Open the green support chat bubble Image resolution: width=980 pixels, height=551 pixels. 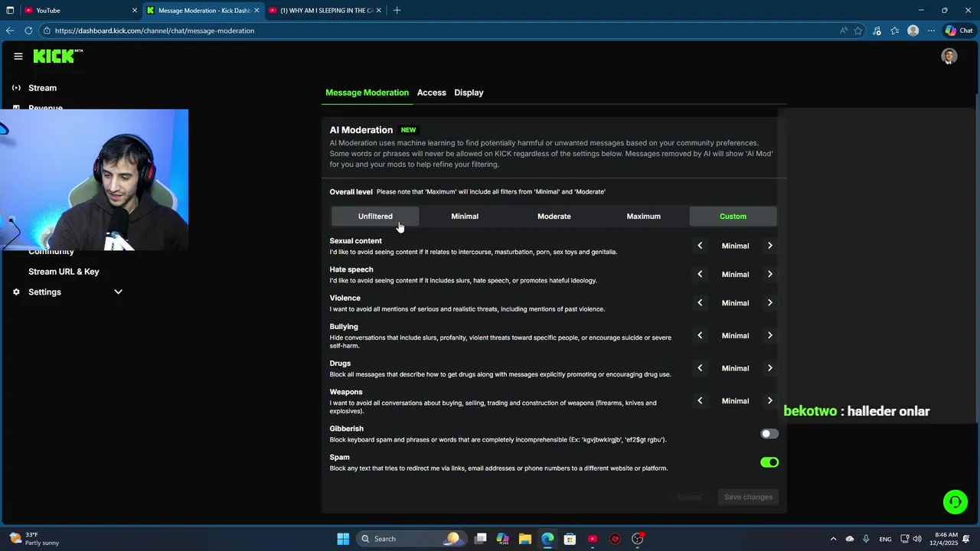tap(955, 502)
